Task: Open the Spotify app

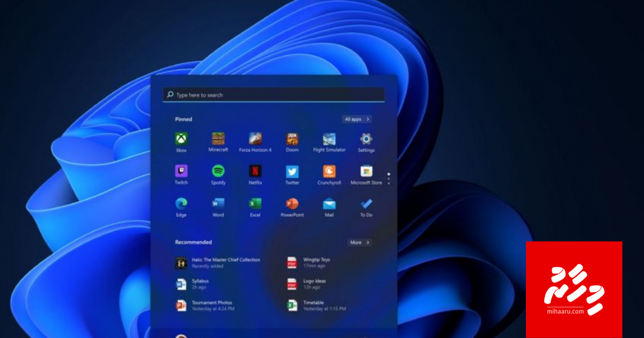Action: click(x=218, y=172)
